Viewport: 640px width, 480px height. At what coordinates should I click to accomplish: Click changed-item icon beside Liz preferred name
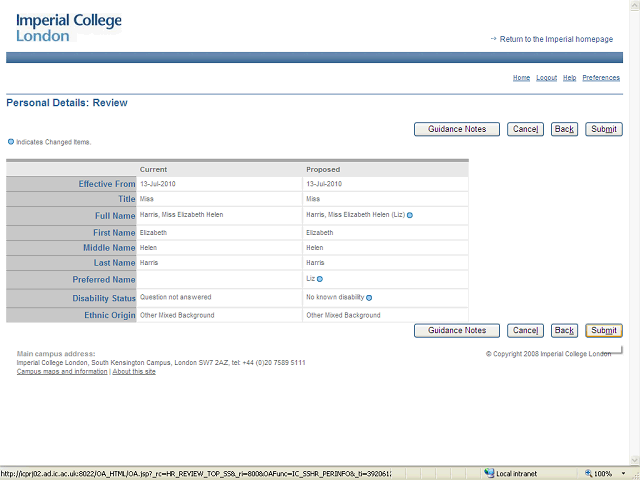[320, 279]
